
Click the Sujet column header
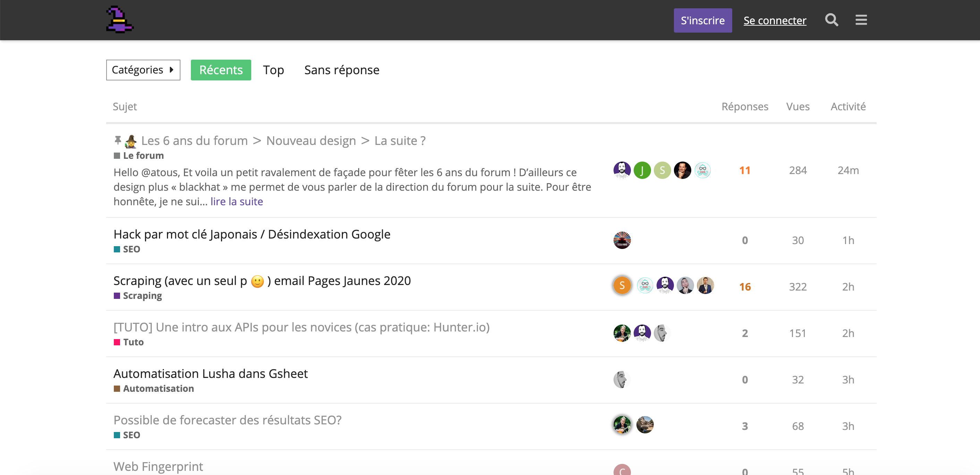124,106
